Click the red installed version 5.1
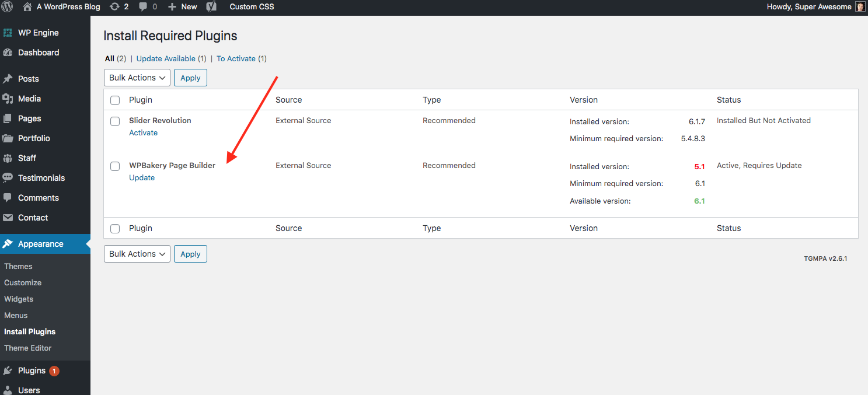 (699, 166)
